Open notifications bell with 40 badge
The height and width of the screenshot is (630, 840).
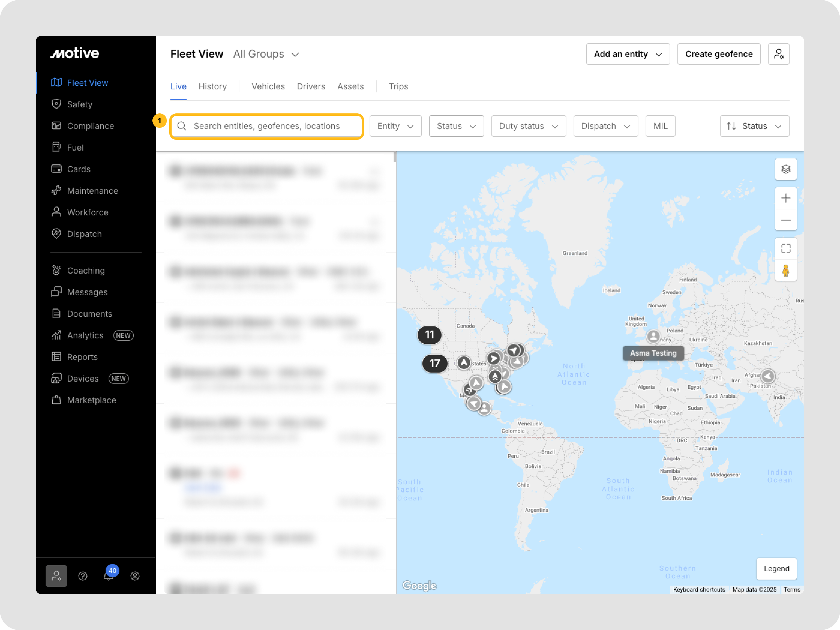point(108,576)
